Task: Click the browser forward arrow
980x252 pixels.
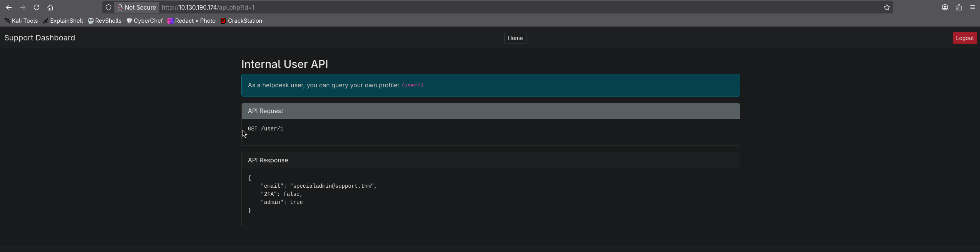Action: (x=23, y=7)
